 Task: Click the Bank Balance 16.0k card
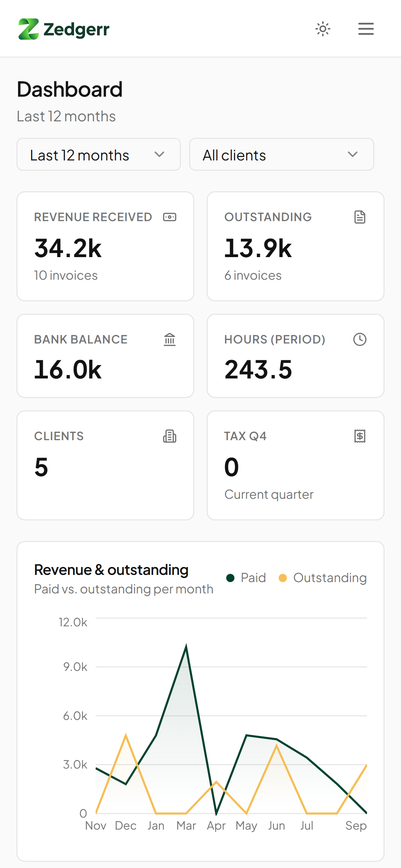coord(106,356)
